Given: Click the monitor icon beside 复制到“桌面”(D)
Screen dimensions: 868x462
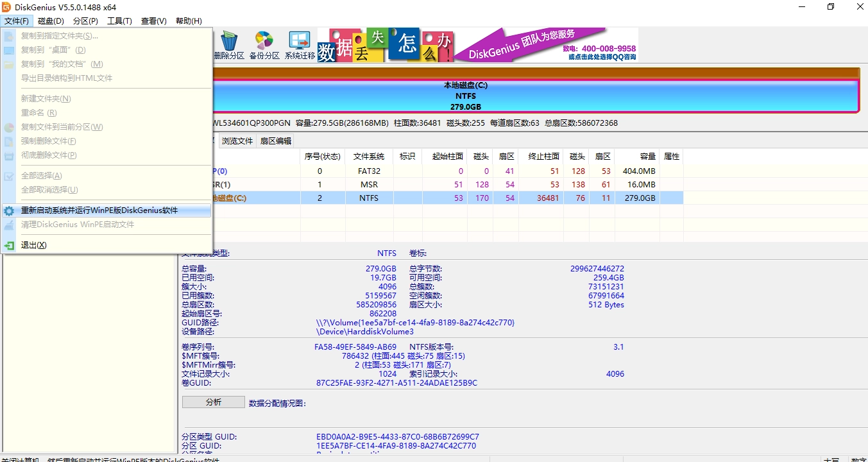Looking at the screenshot, I should [x=9, y=50].
